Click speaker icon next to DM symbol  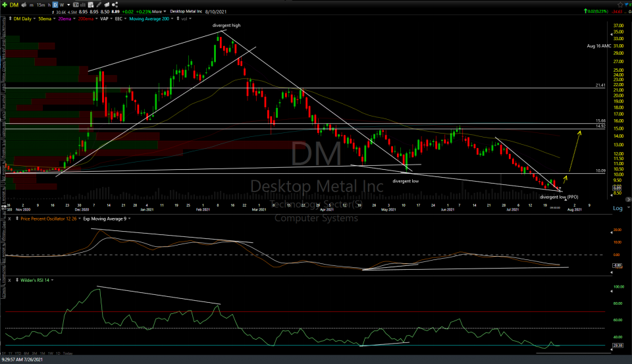(24, 5)
